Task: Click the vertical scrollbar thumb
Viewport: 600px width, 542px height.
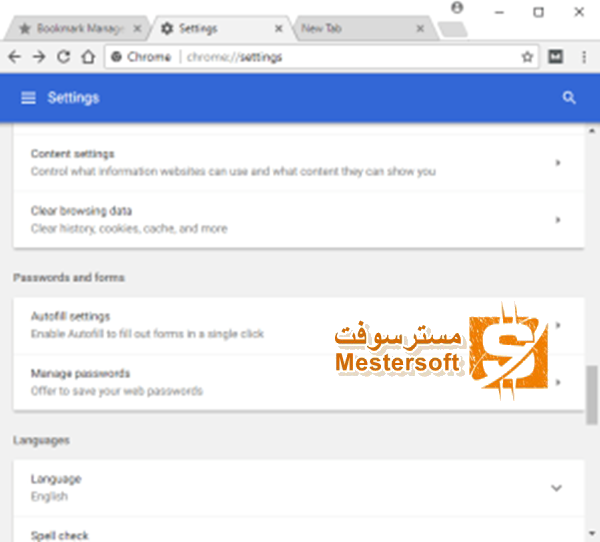Action: click(592, 395)
